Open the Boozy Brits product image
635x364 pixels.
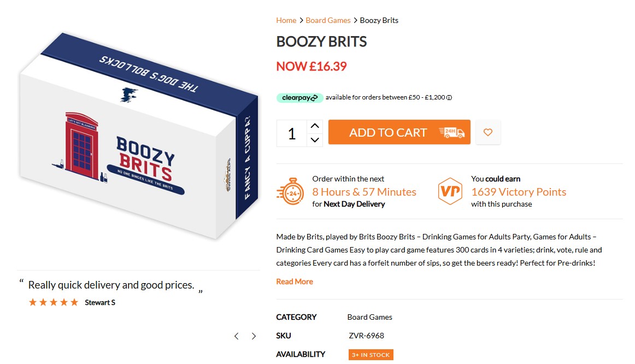[x=138, y=137]
